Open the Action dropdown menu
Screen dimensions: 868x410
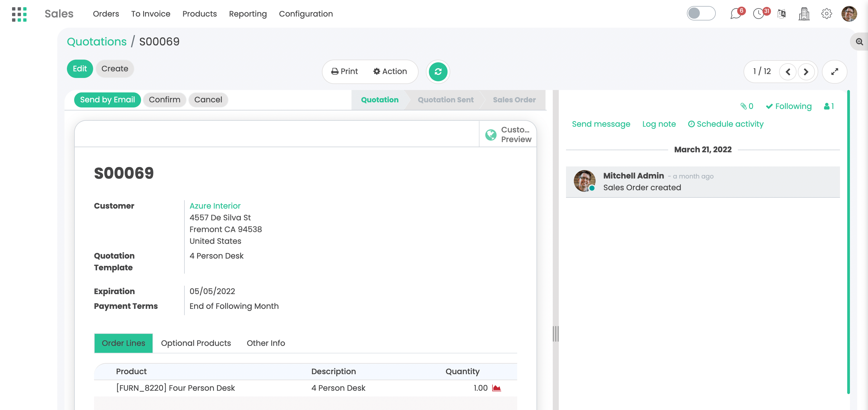coord(390,71)
